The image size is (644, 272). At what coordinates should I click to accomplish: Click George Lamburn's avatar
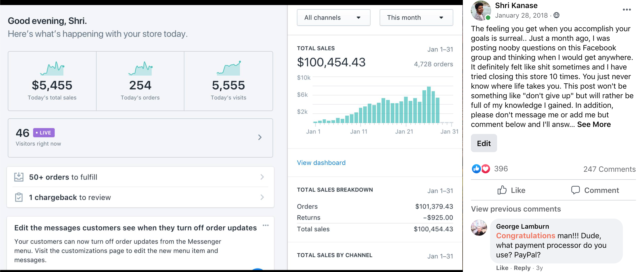[x=479, y=228]
